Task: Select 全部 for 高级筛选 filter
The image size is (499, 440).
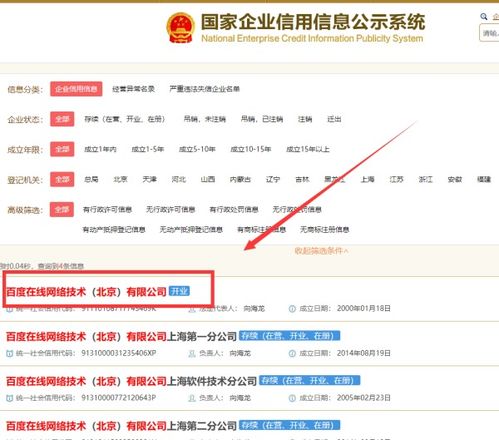Action: (62, 209)
